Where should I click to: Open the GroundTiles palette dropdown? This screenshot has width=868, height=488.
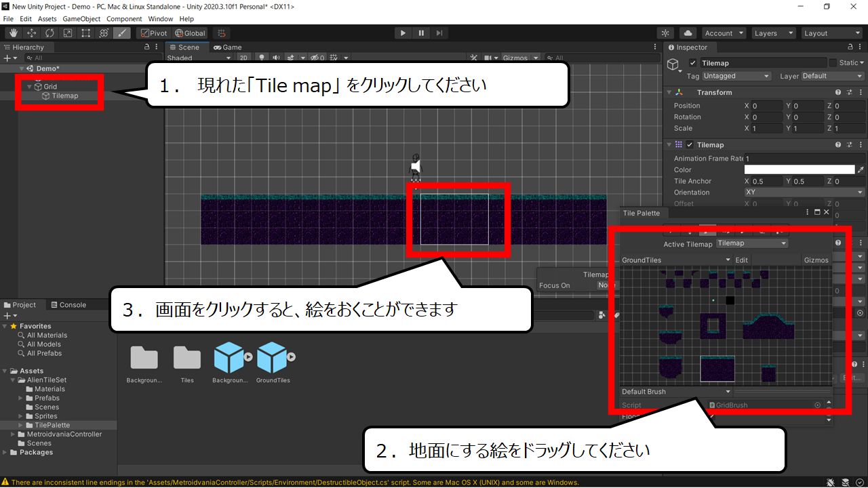[676, 260]
